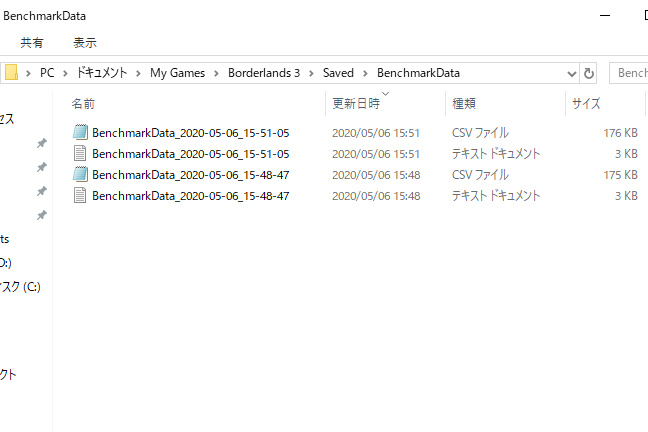
Task: Select the text document icon for 15-51-05 file
Action: [x=81, y=153]
